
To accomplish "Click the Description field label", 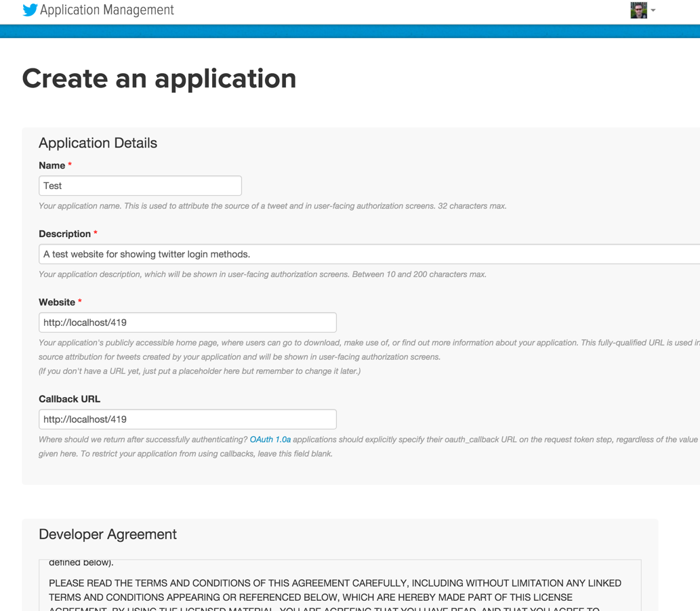I will [x=64, y=234].
